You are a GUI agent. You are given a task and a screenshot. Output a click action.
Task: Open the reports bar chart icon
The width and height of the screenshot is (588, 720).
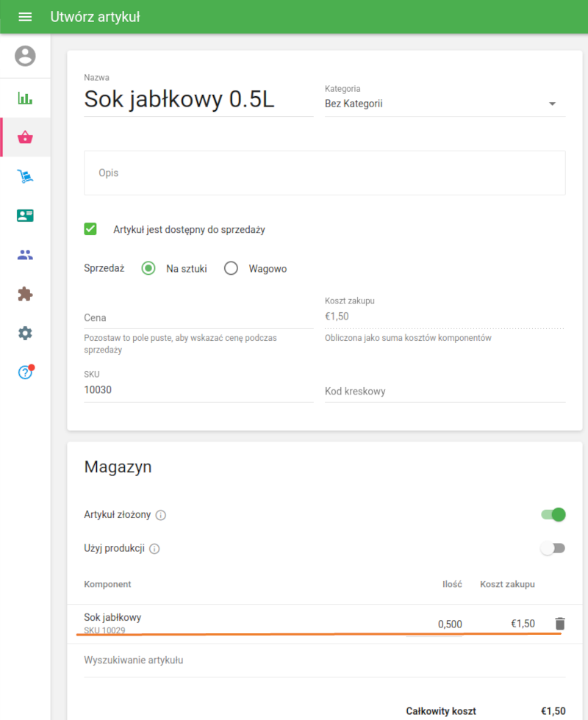point(25,98)
